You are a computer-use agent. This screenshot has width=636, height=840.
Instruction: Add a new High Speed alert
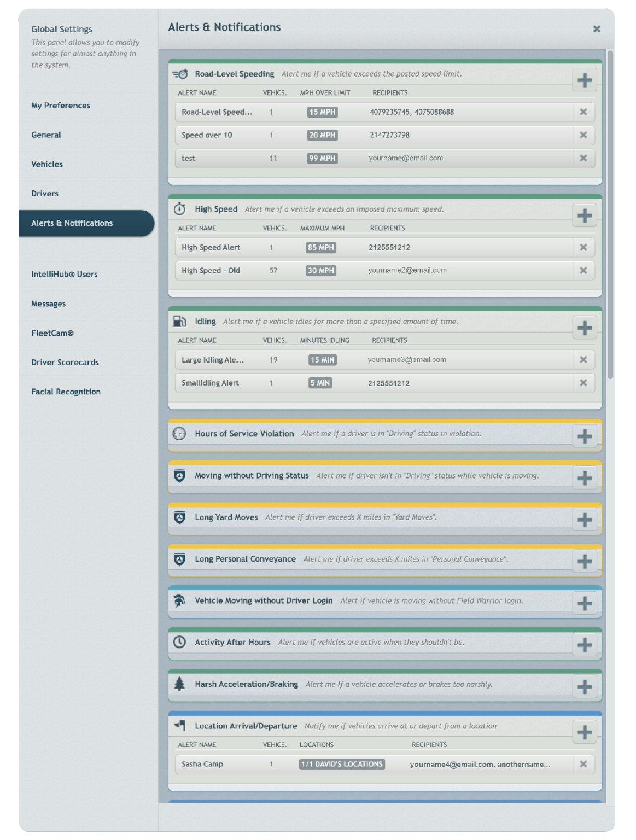586,215
